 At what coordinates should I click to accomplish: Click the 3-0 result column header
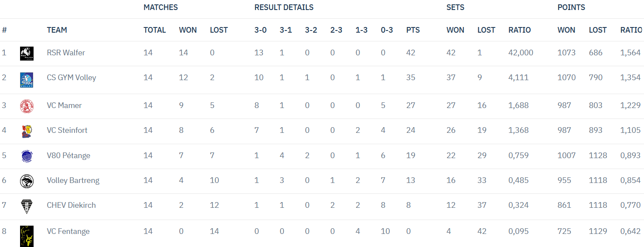[260, 30]
